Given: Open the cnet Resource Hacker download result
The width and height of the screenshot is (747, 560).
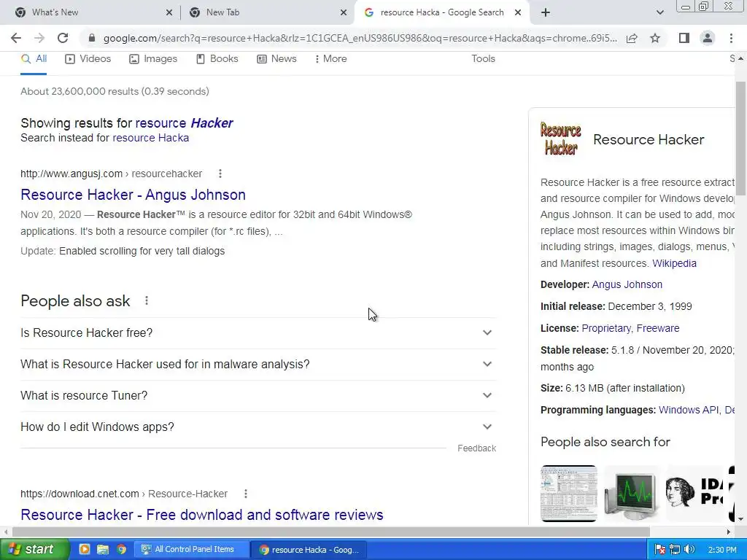Looking at the screenshot, I should coord(202,515).
